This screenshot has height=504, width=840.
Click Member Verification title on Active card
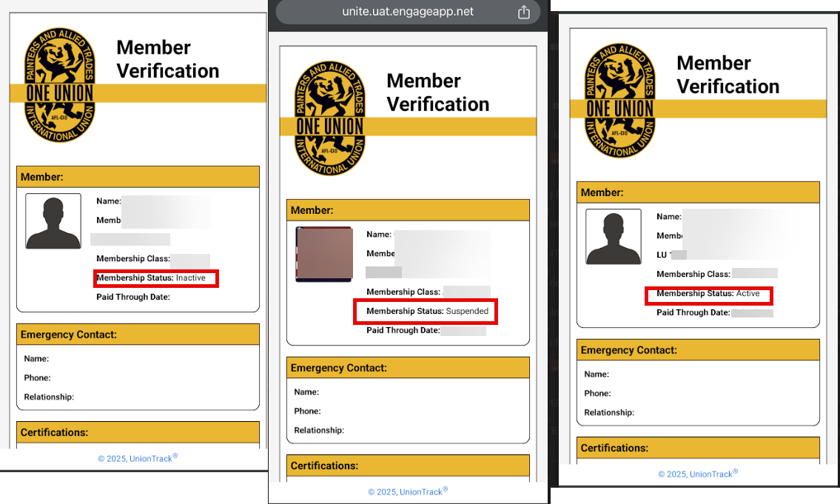tap(728, 75)
